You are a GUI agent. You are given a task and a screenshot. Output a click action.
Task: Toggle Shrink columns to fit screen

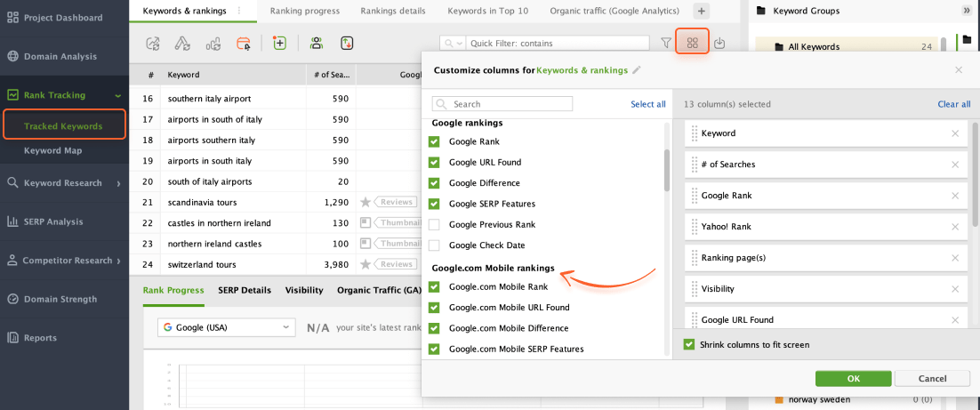(688, 344)
